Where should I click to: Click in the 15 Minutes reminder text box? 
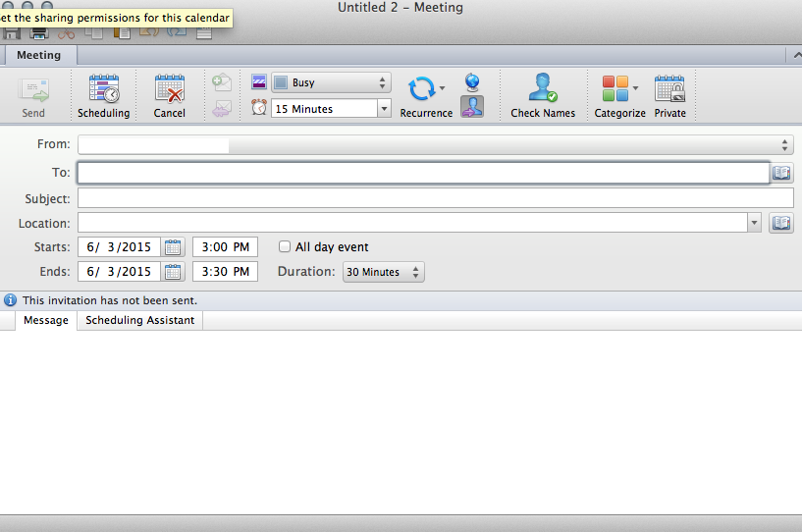click(x=324, y=108)
